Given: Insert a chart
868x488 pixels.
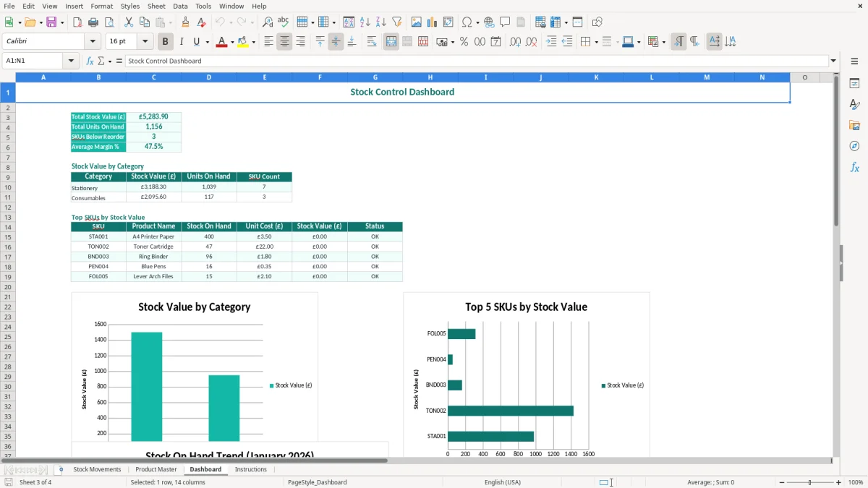Looking at the screenshot, I should (x=433, y=22).
